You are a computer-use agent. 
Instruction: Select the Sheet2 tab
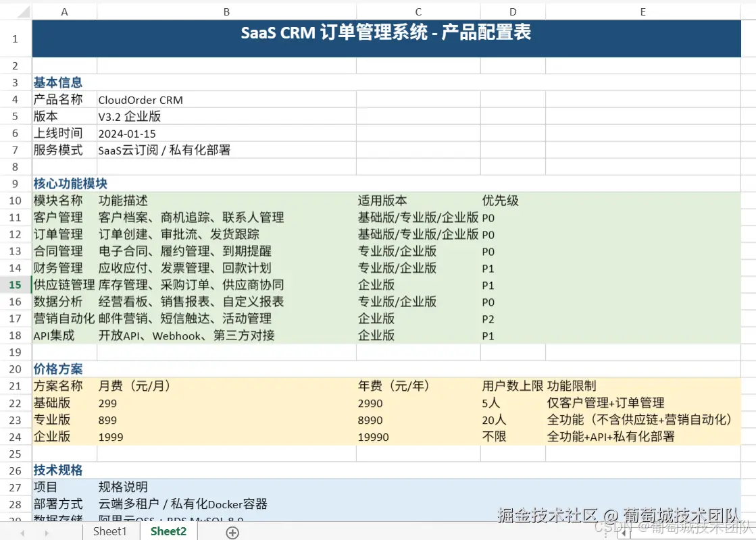click(168, 531)
